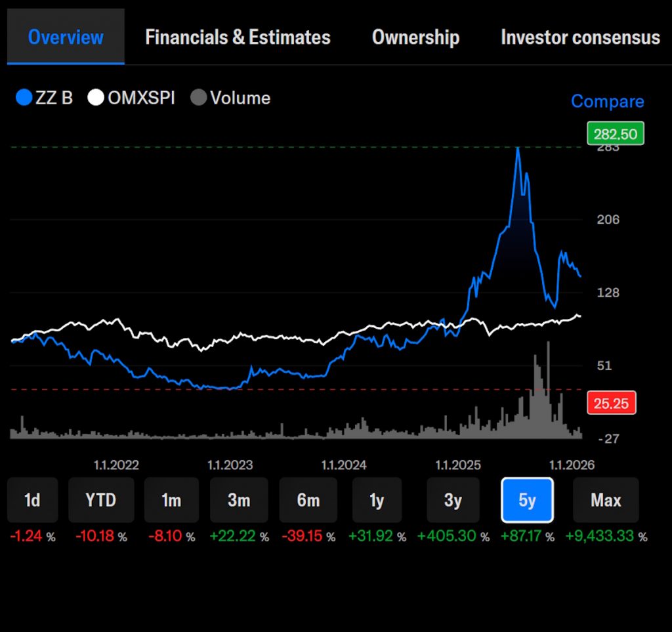The height and width of the screenshot is (632, 672).
Task: Select the Investor consensus tab
Action: pos(580,37)
